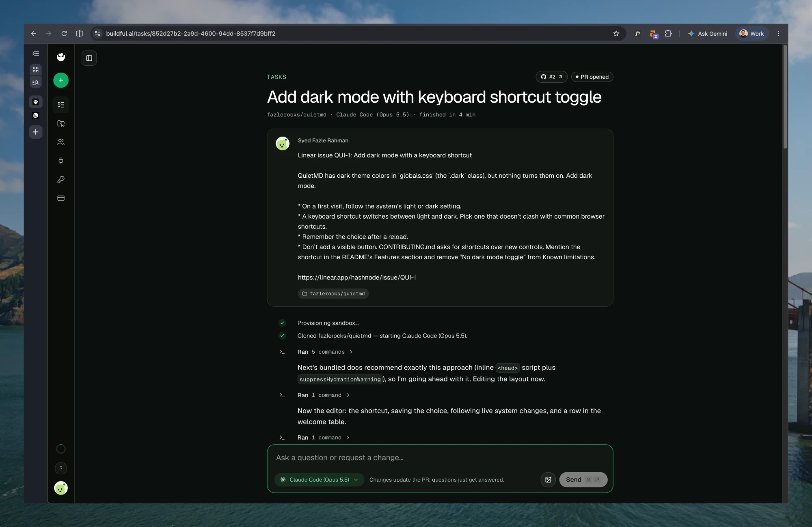Open the Claude Code (Opus 5.5) model dropdown
Screen dimensions: 812x527
point(319,480)
